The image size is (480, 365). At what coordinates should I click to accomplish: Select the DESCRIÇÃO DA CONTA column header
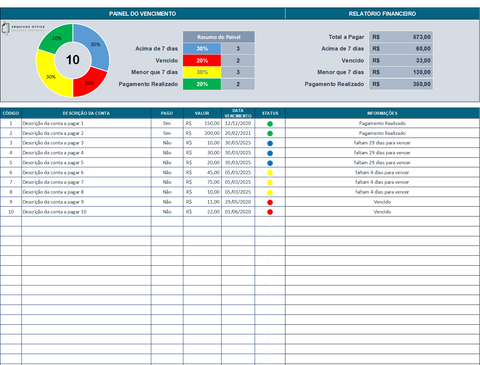click(x=86, y=113)
